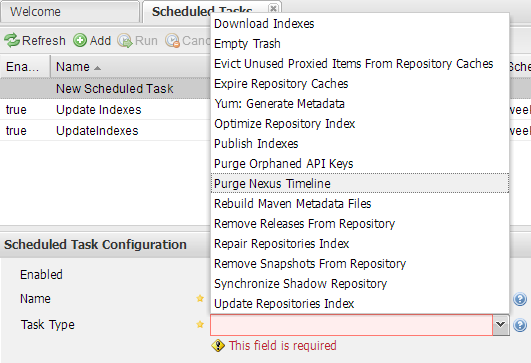Open the Task Type dropdown arrow
The width and height of the screenshot is (531, 363).
point(501,325)
